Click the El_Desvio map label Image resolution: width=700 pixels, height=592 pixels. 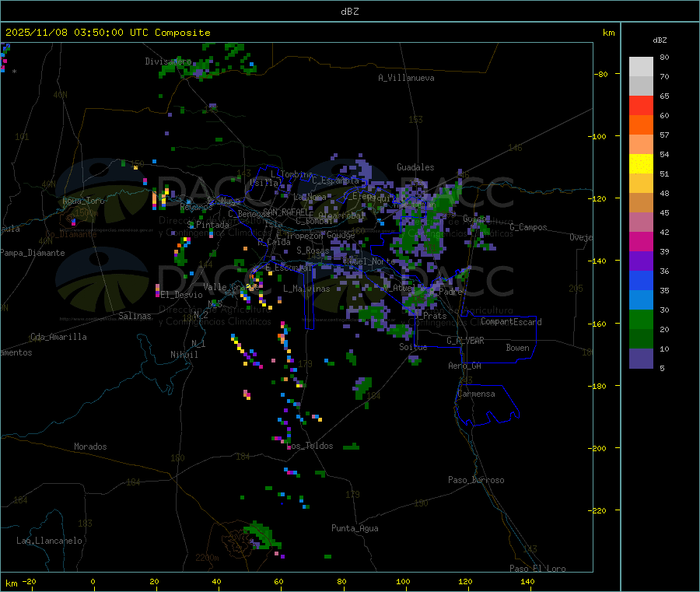(181, 295)
